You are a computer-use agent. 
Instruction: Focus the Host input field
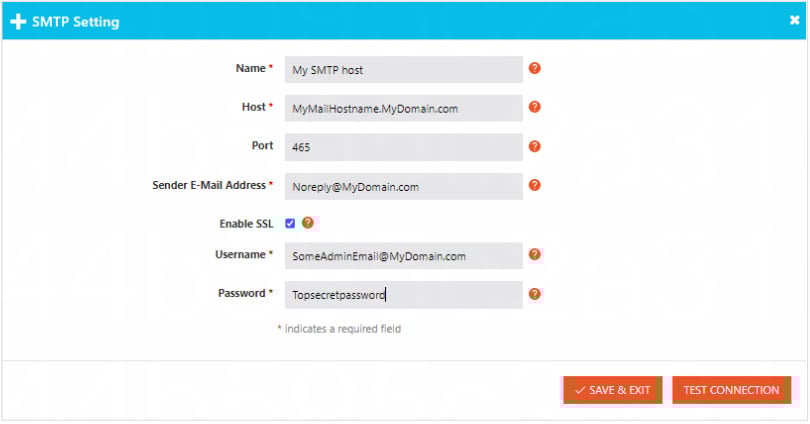pyautogui.click(x=403, y=108)
